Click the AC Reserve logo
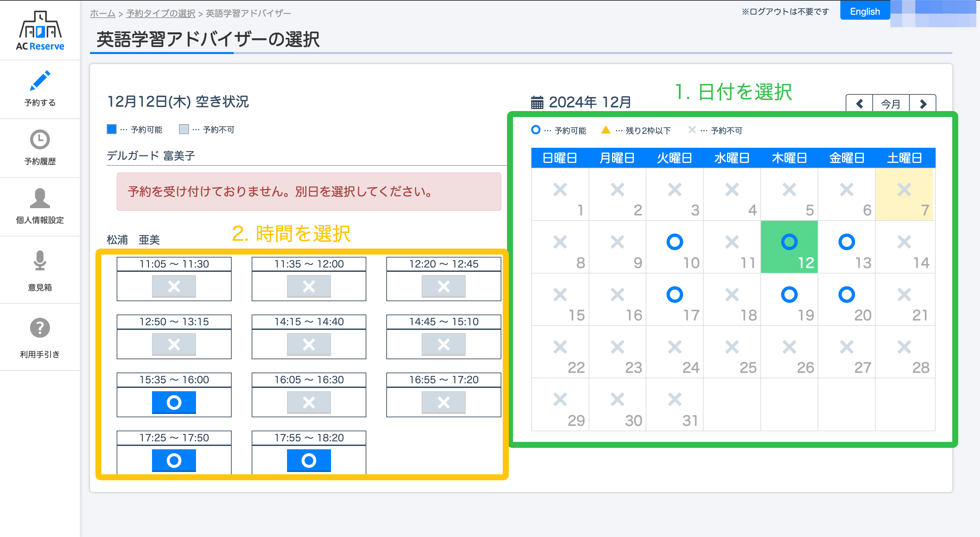980x537 pixels. pos(40,30)
